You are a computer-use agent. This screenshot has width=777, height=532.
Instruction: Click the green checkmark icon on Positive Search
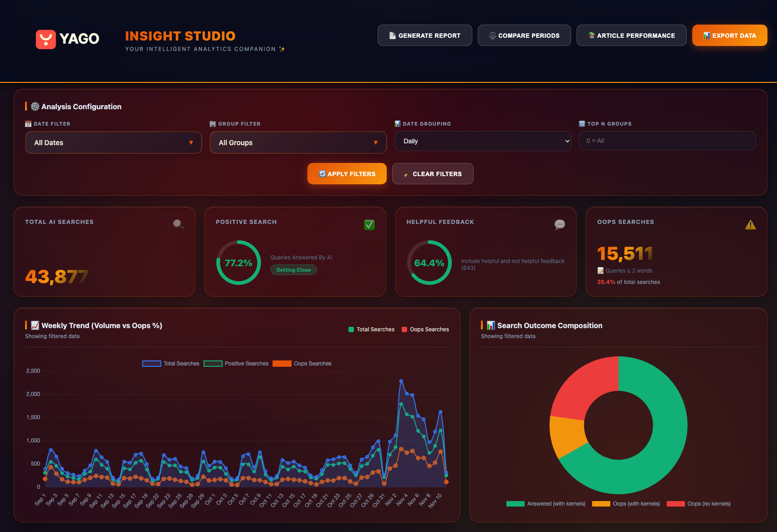[x=369, y=225]
